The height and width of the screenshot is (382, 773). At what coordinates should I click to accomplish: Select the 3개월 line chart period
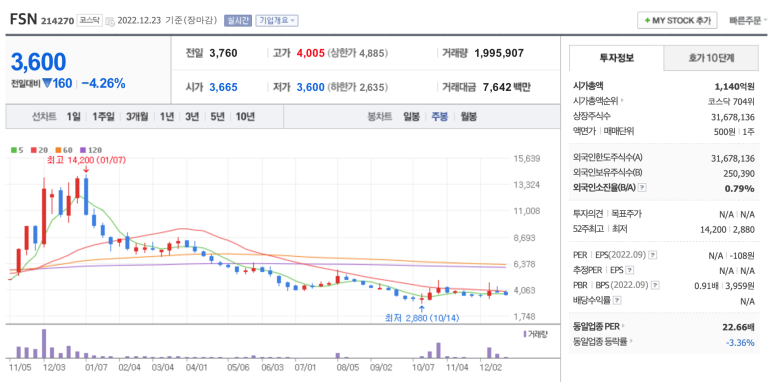coord(137,117)
